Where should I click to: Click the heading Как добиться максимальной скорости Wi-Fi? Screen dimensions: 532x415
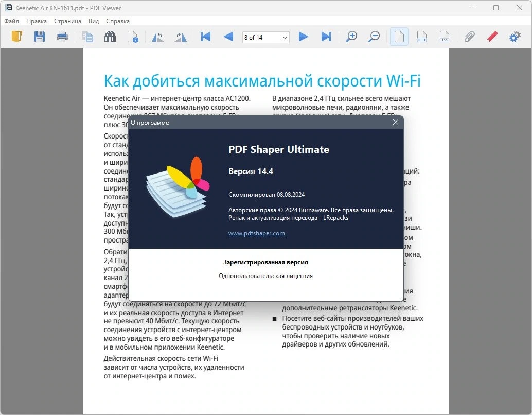point(262,81)
